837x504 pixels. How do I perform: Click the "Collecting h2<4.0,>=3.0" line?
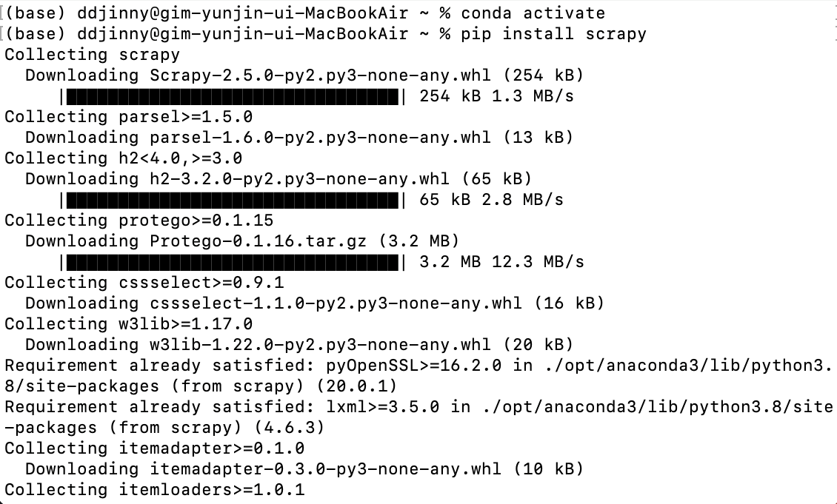click(x=123, y=158)
